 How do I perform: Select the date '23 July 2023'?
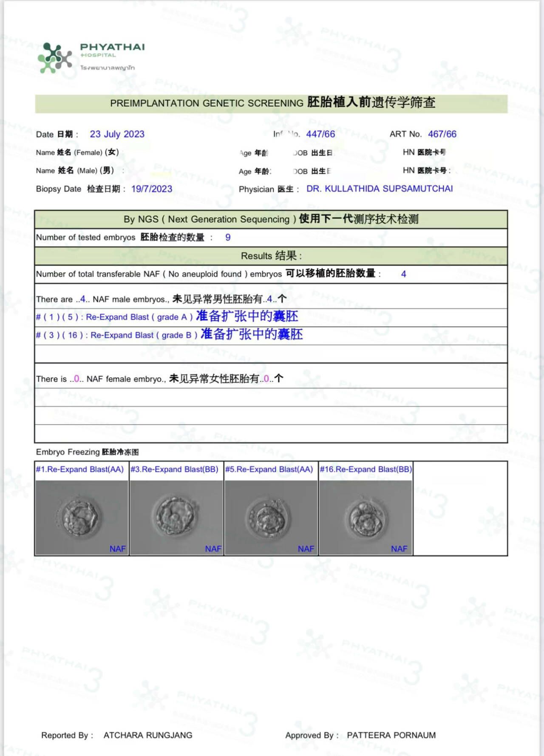(117, 134)
